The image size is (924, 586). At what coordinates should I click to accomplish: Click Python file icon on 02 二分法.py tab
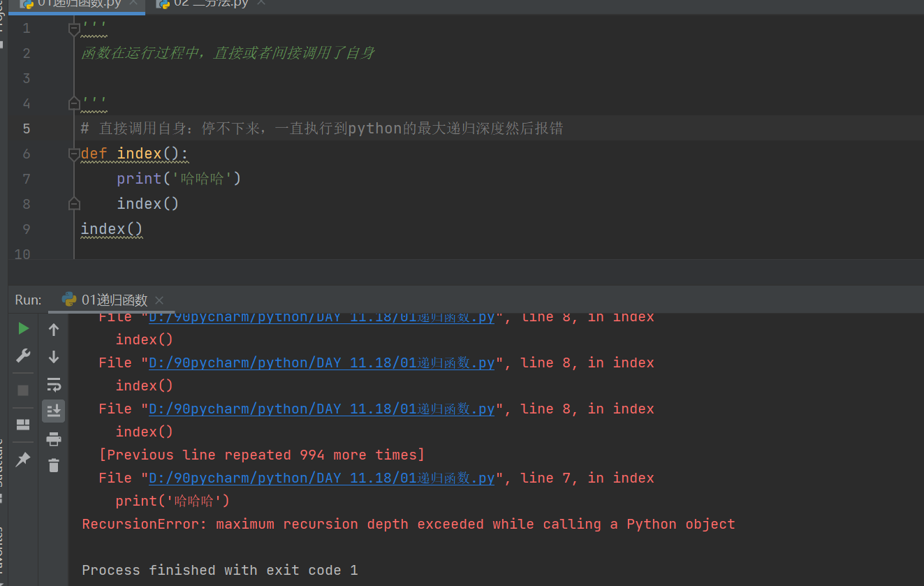tap(163, 3)
